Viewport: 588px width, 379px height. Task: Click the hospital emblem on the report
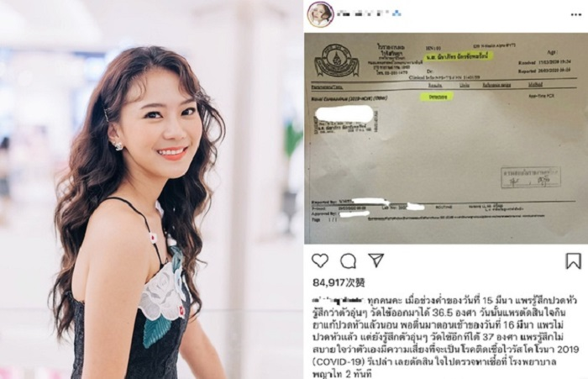[337, 61]
